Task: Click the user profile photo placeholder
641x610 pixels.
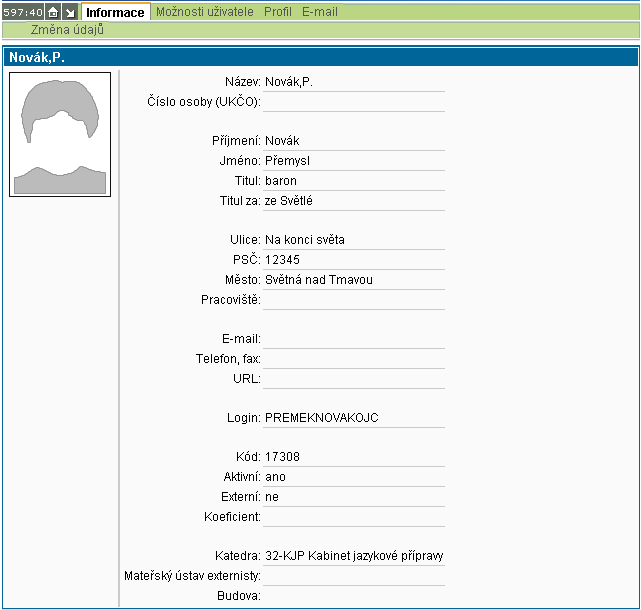Action: coord(61,134)
